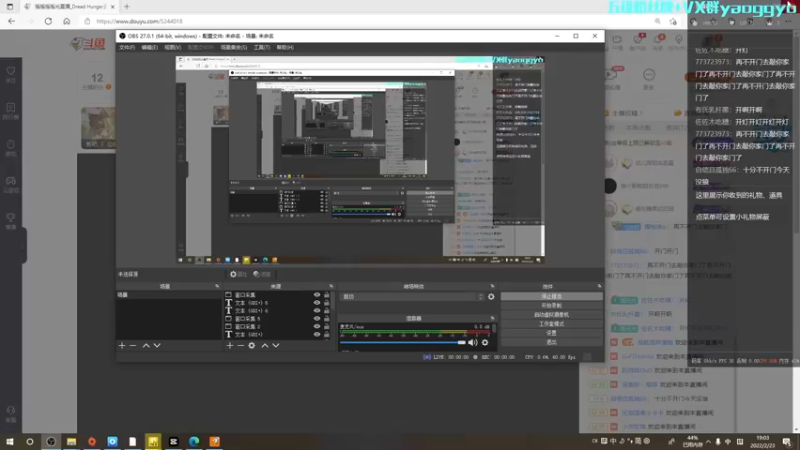Lock the 文本 (GDI+) 5 source
This screenshot has height=450, width=800.
(x=327, y=303)
